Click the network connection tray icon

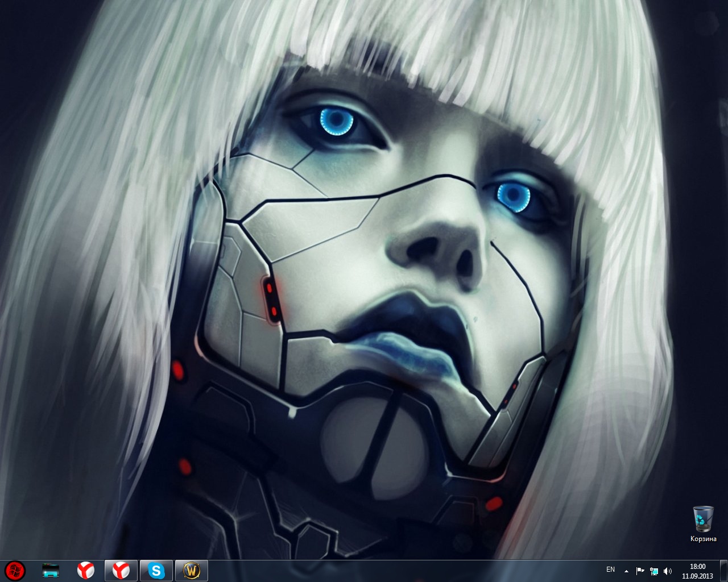tap(653, 571)
